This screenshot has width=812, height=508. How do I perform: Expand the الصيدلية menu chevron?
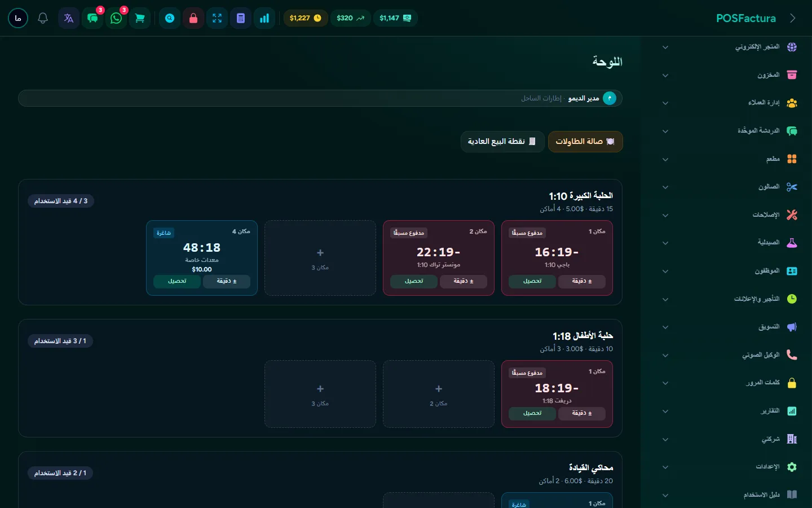pos(665,243)
